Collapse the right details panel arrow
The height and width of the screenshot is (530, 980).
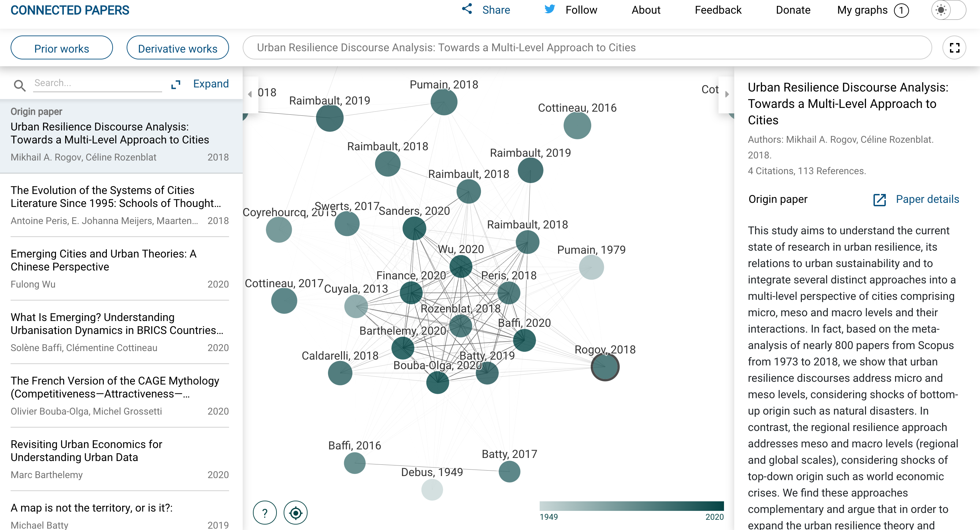coord(727,94)
